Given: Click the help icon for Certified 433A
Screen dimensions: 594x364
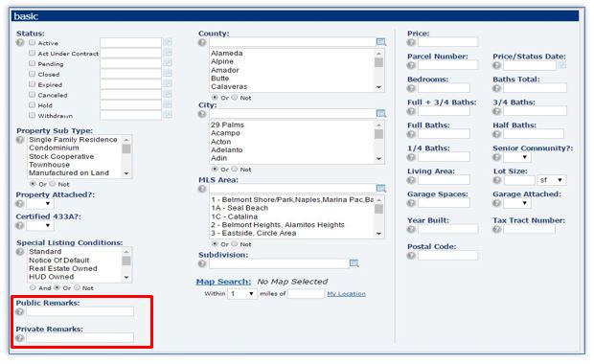Looking at the screenshot, I should 20,226.
